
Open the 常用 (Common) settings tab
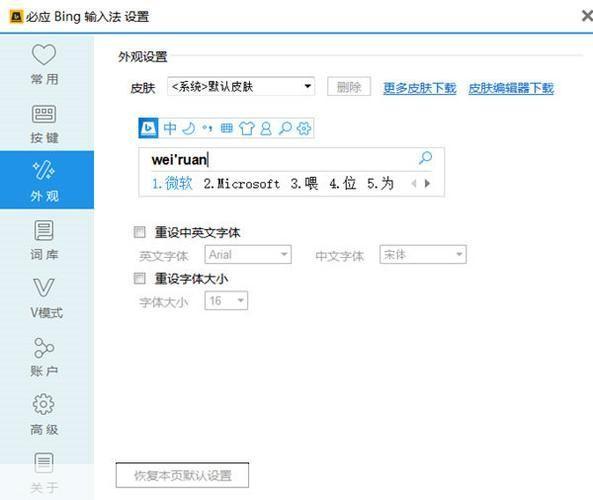click(x=47, y=64)
